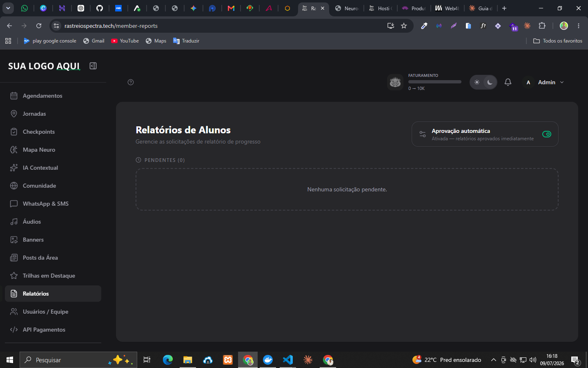Click the SUA LOGO AQUI logo
This screenshot has height=368, width=588.
pyautogui.click(x=44, y=66)
